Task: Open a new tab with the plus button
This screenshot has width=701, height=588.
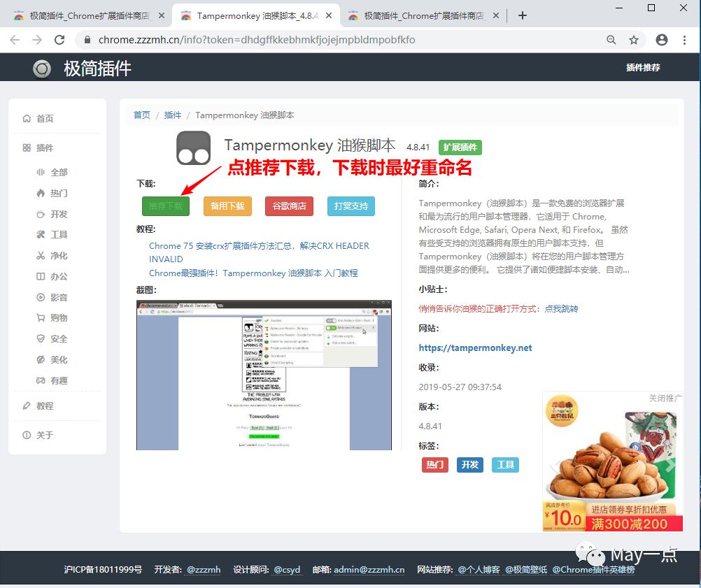Action: pyautogui.click(x=522, y=15)
